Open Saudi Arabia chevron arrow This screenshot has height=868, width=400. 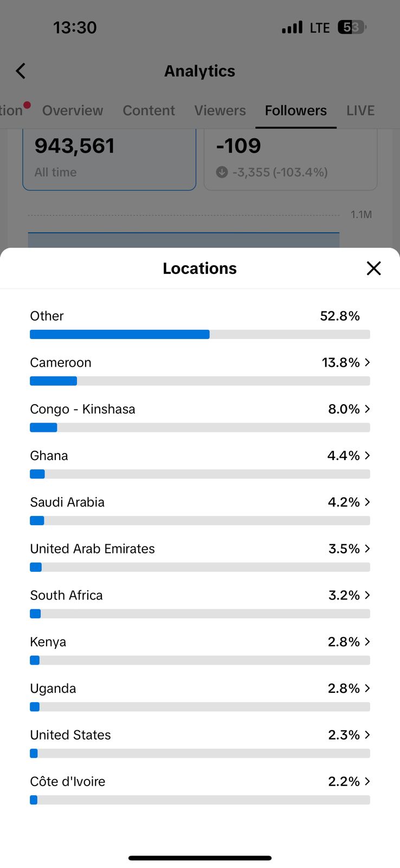click(367, 502)
